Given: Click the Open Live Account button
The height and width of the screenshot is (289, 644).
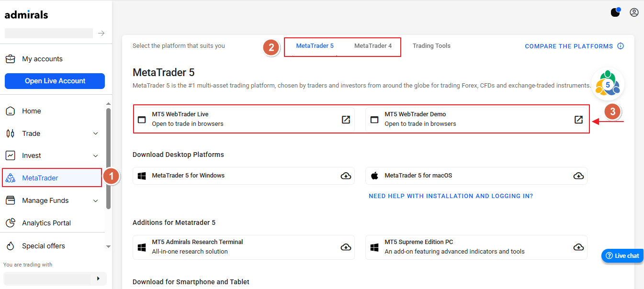Looking at the screenshot, I should (55, 81).
